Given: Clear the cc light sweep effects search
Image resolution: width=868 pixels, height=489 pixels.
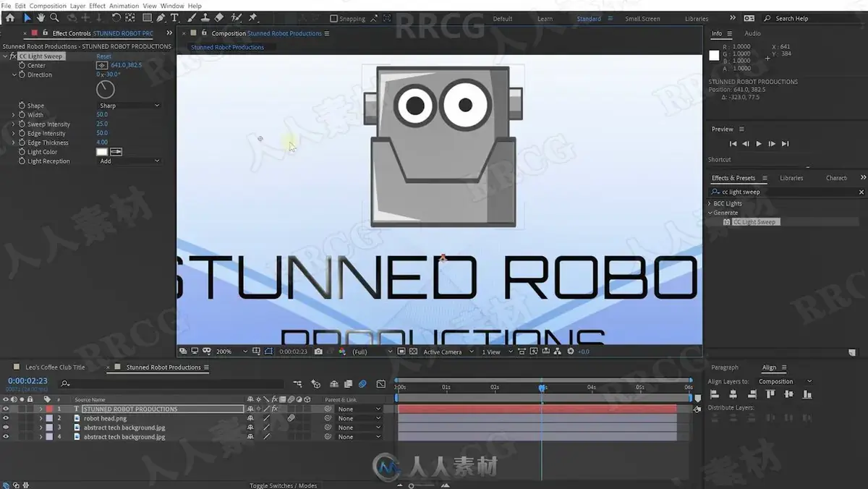Looking at the screenshot, I should [x=861, y=192].
